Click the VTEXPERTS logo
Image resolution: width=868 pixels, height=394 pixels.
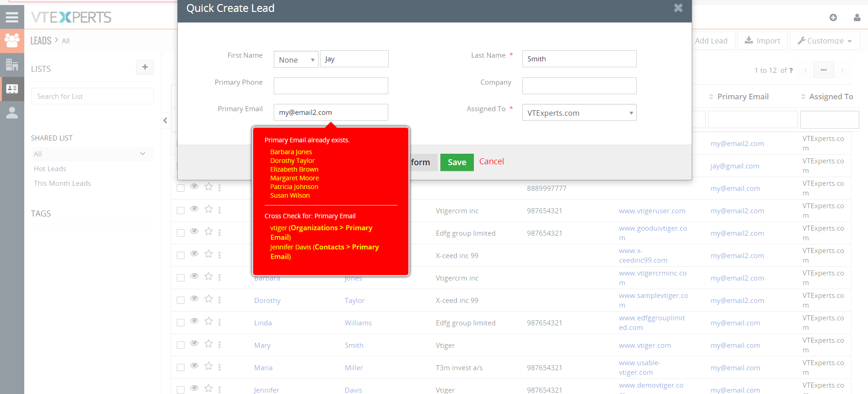click(71, 17)
